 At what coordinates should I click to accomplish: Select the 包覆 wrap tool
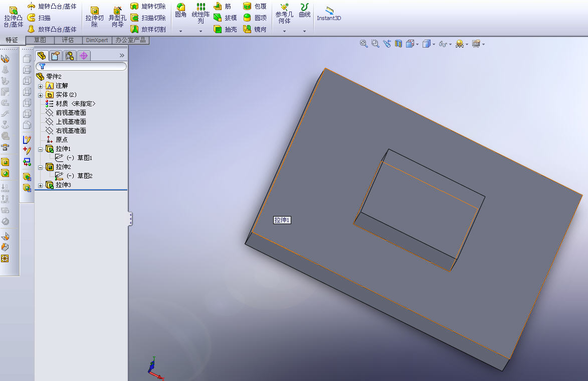(255, 7)
